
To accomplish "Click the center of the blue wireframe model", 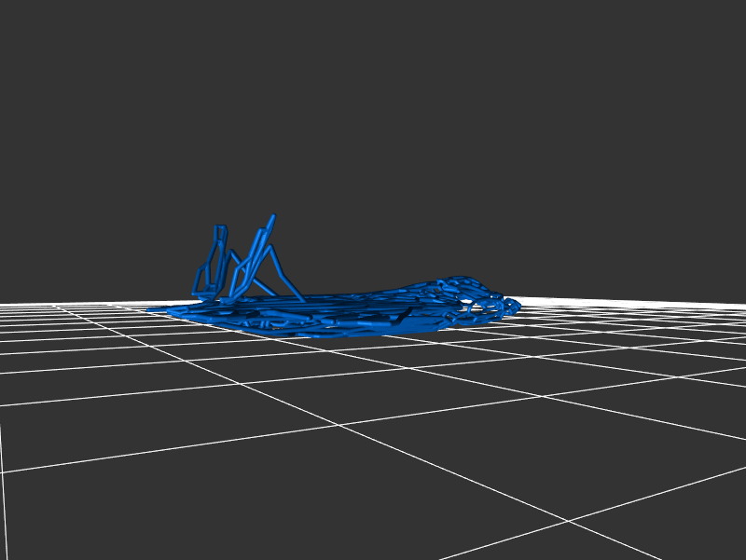I will coord(336,309).
